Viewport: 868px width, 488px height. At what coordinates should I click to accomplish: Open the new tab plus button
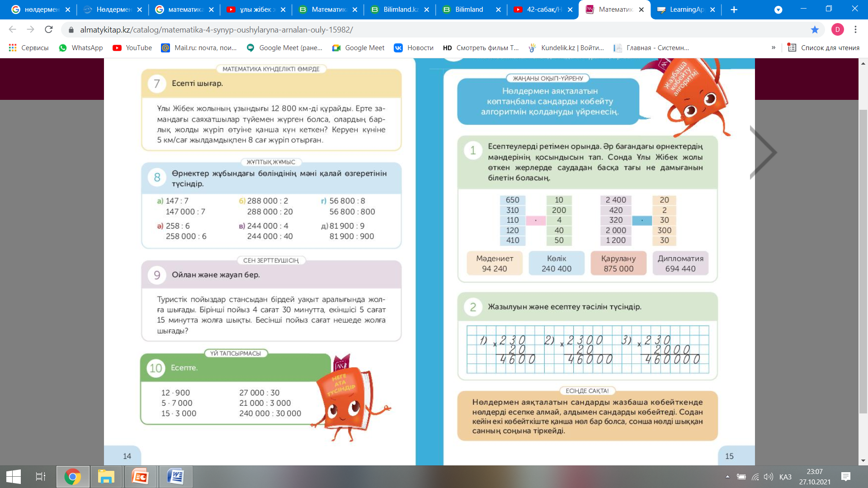point(734,9)
